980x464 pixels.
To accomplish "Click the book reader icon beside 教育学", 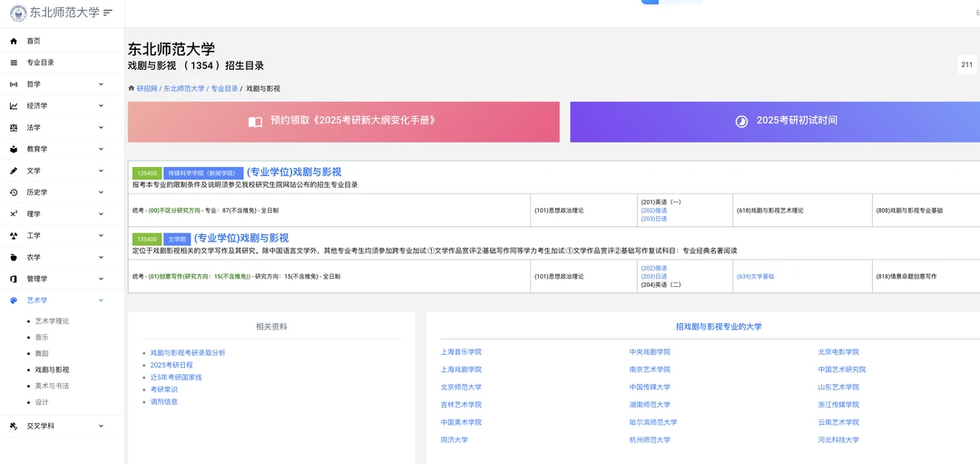I will (14, 149).
